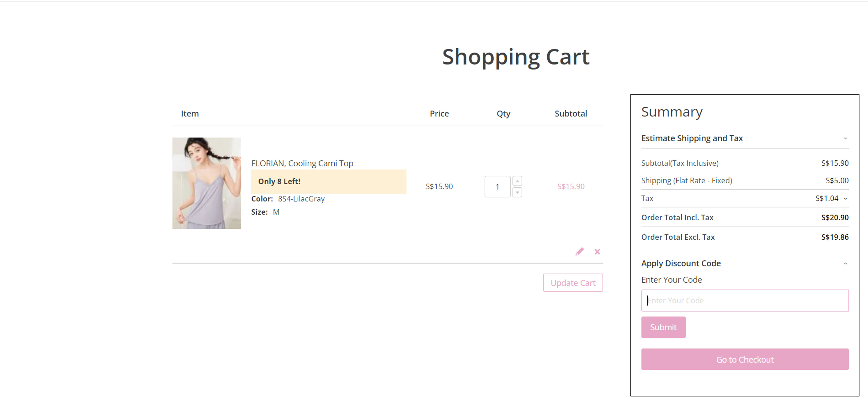Click the quantity decrement down arrow
Screen dimensions: 868x415
(x=517, y=192)
